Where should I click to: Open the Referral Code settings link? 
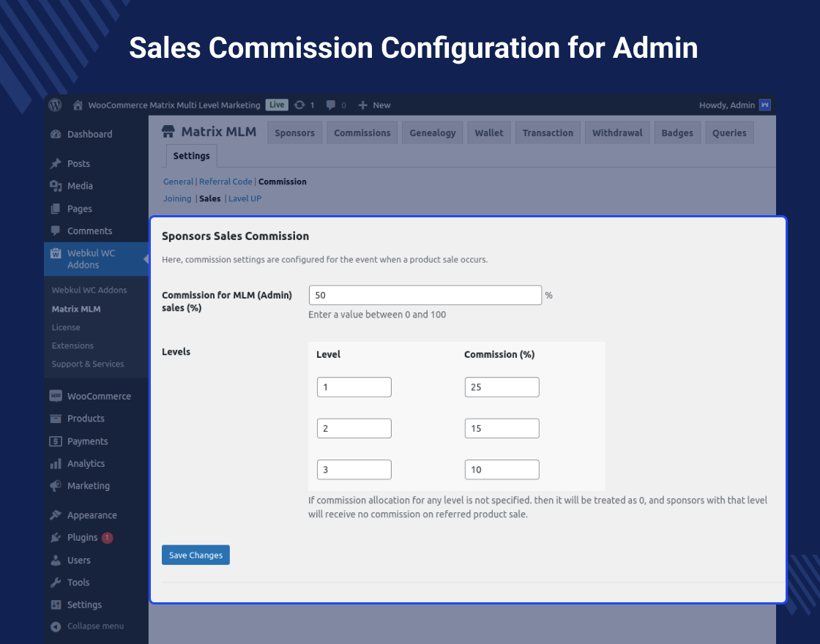pyautogui.click(x=225, y=181)
